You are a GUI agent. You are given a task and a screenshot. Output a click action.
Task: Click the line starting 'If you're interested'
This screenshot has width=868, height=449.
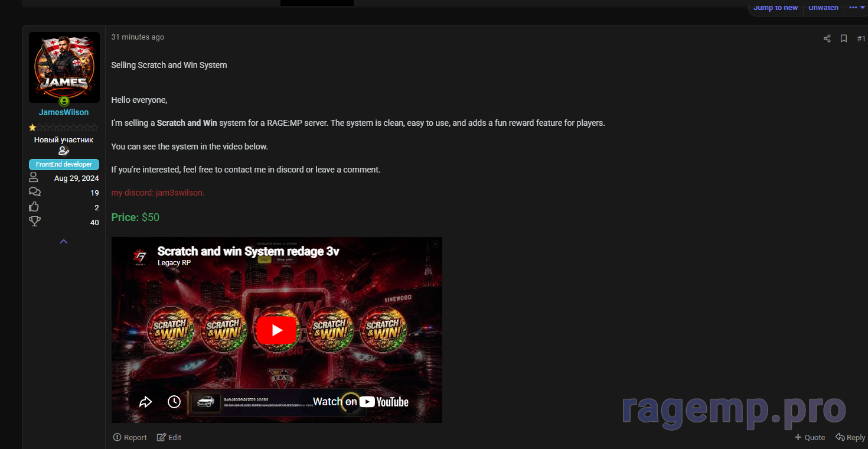(x=246, y=170)
